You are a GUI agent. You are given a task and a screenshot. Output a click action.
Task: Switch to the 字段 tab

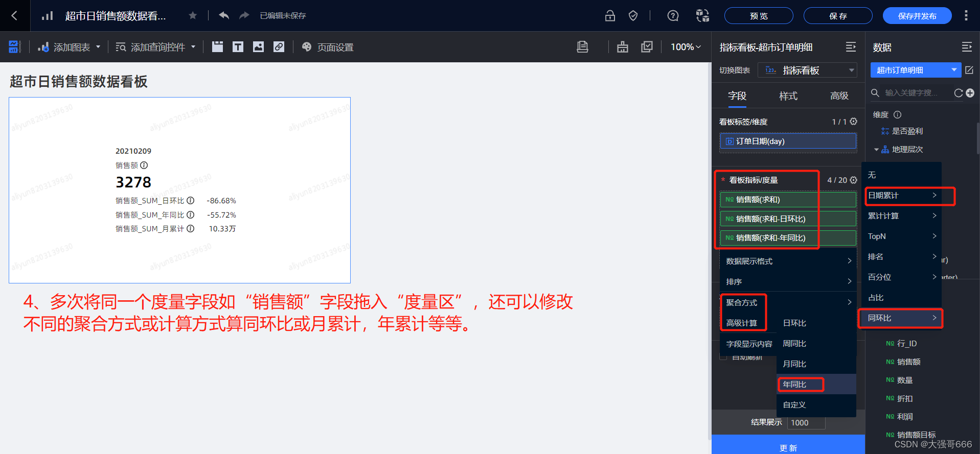pos(737,95)
